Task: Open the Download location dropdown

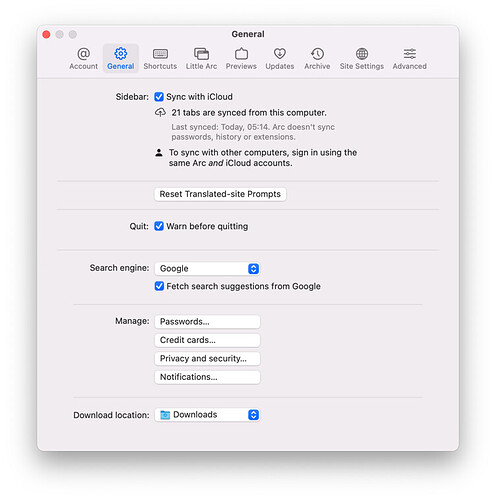Action: [207, 415]
